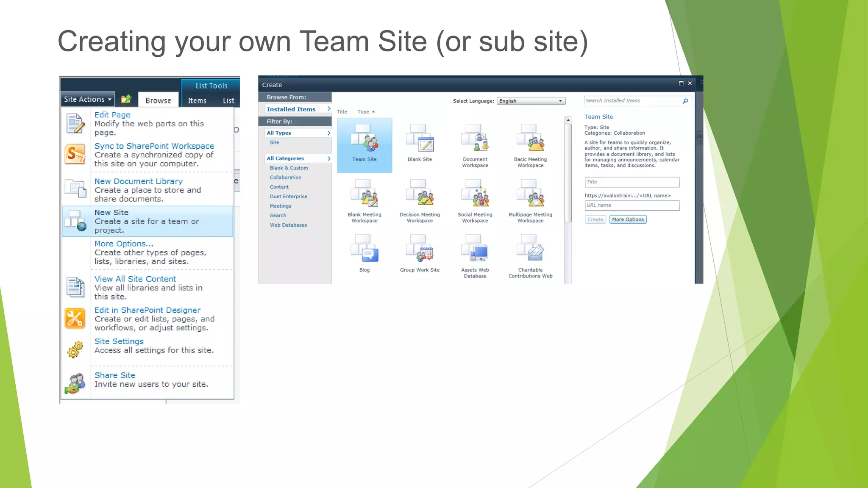
Task: Click the navigate-up folder icon
Action: click(126, 99)
